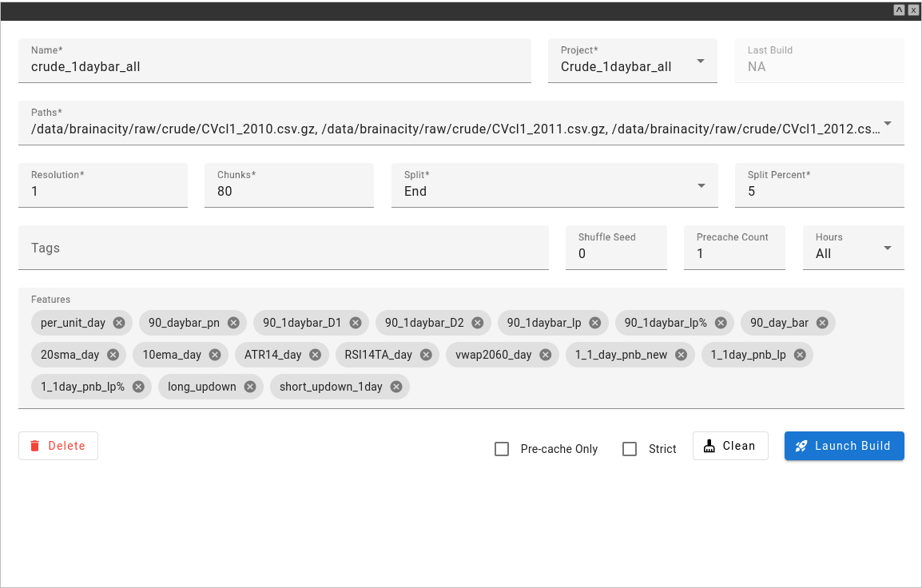Delete the ATR14_day chip via its x icon
Image resolution: width=922 pixels, height=588 pixels.
(x=315, y=355)
